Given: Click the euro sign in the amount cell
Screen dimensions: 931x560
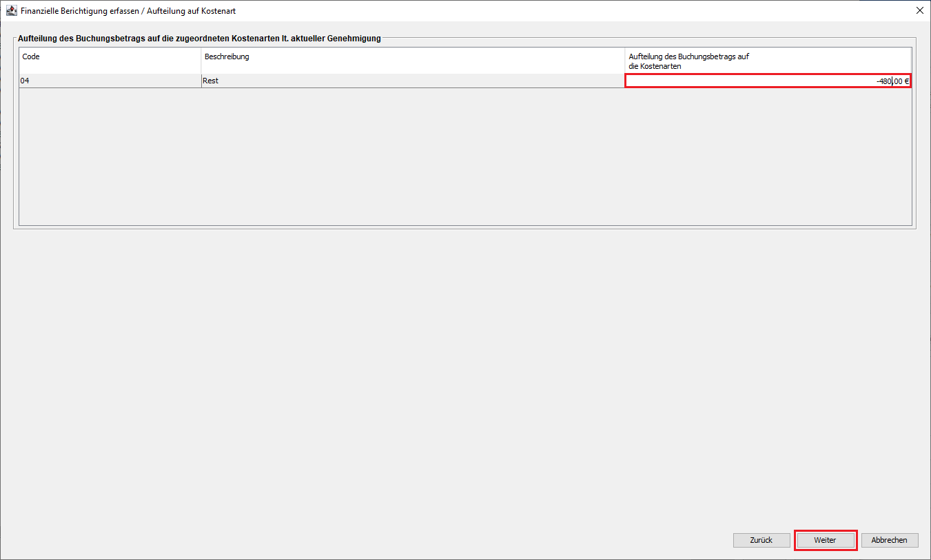Looking at the screenshot, I should pyautogui.click(x=906, y=81).
